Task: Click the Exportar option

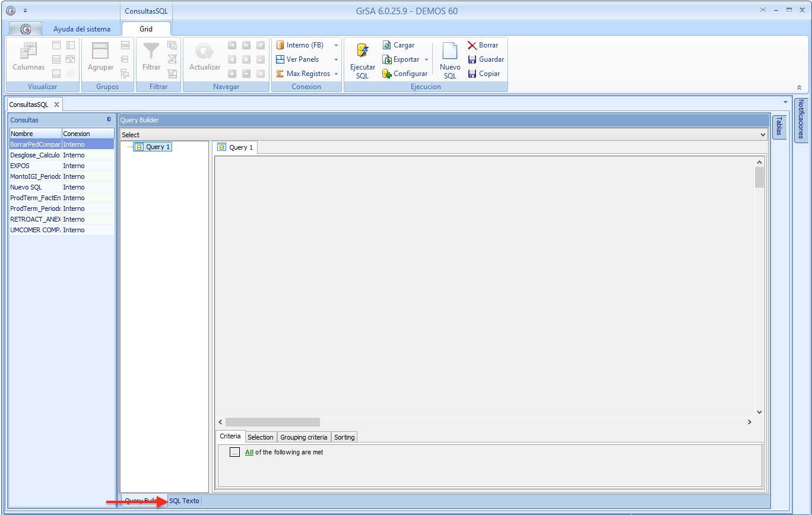Action: [406, 59]
